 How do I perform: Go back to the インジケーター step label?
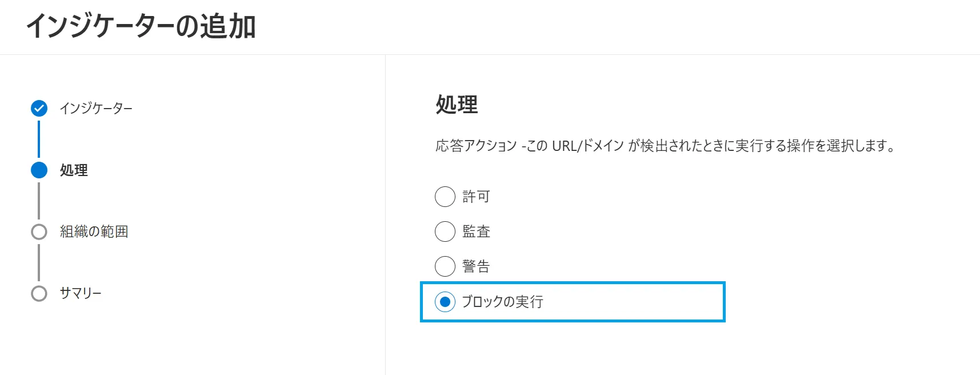(96, 108)
